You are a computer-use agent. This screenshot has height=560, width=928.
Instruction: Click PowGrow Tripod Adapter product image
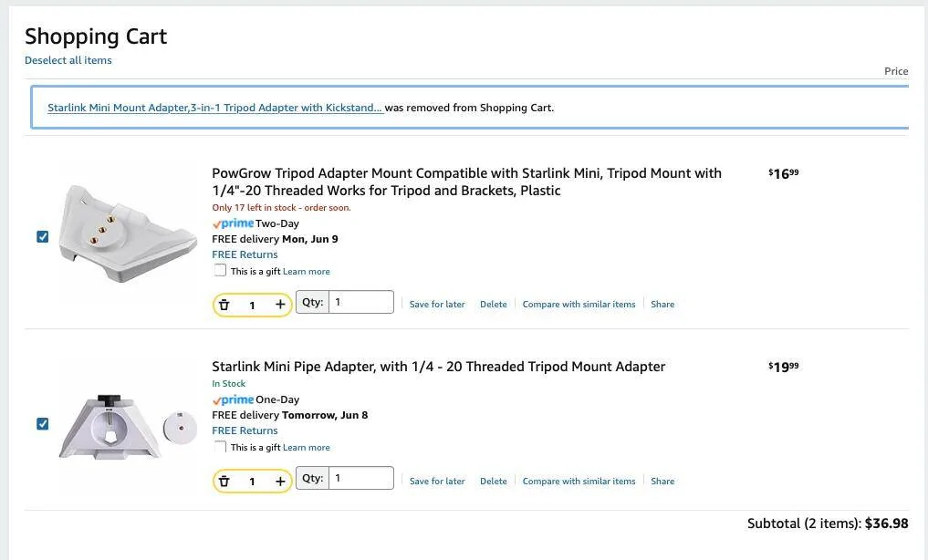coord(128,233)
